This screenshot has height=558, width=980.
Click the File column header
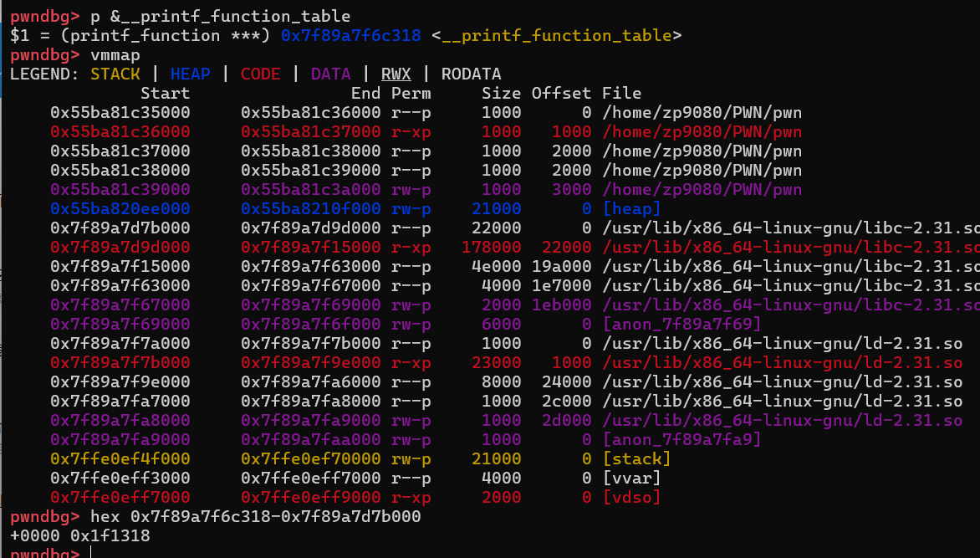click(621, 94)
